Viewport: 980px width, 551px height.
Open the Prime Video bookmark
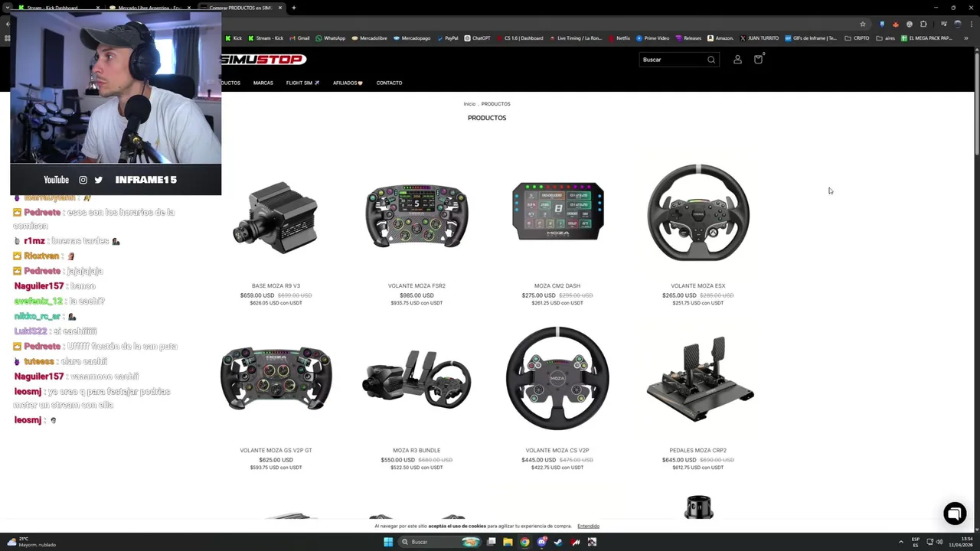click(x=652, y=38)
